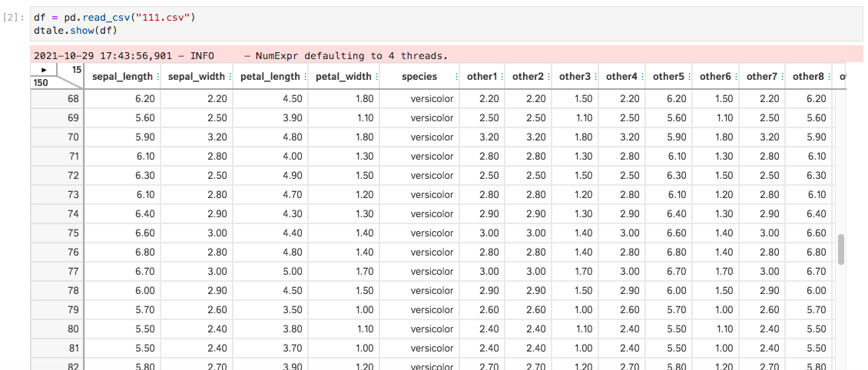Select the sepal_width column header

(197, 77)
